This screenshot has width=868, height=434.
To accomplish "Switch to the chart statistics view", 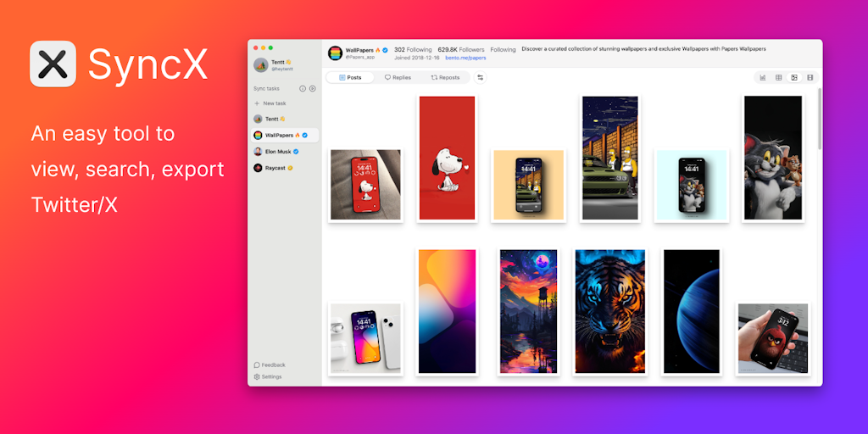I will [763, 77].
